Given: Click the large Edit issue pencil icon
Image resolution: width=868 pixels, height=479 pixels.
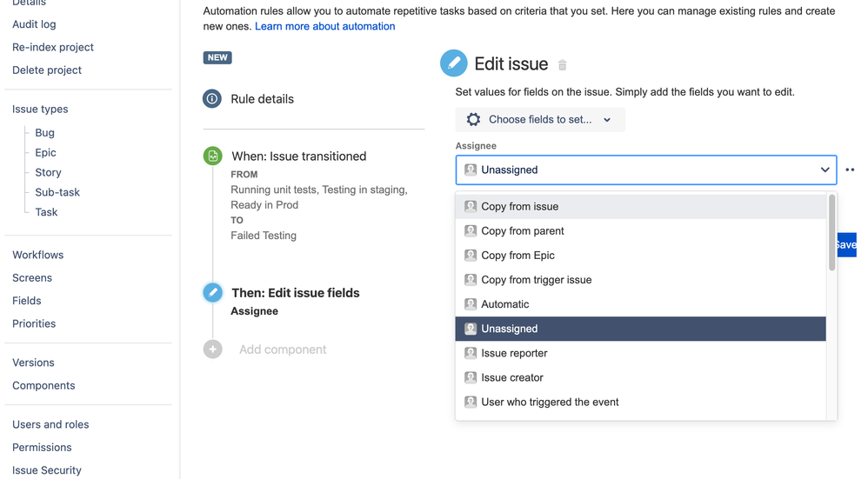Looking at the screenshot, I should [453, 63].
